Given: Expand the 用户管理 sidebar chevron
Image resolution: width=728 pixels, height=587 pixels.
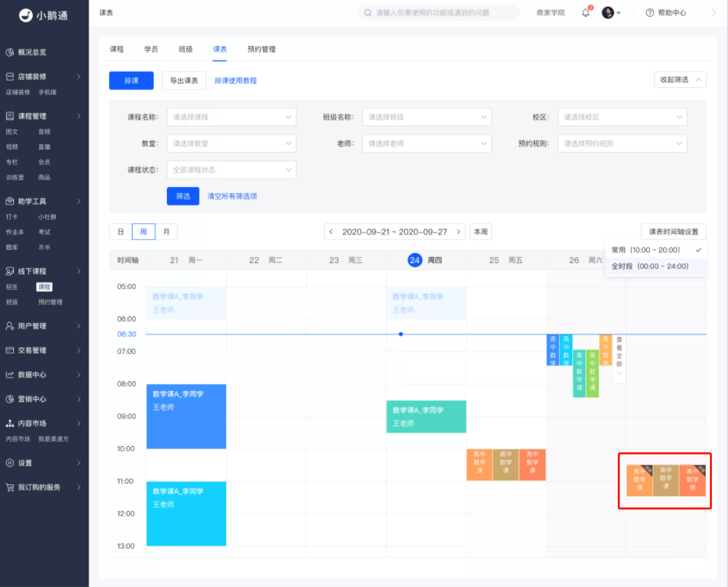Looking at the screenshot, I should pyautogui.click(x=78, y=325).
